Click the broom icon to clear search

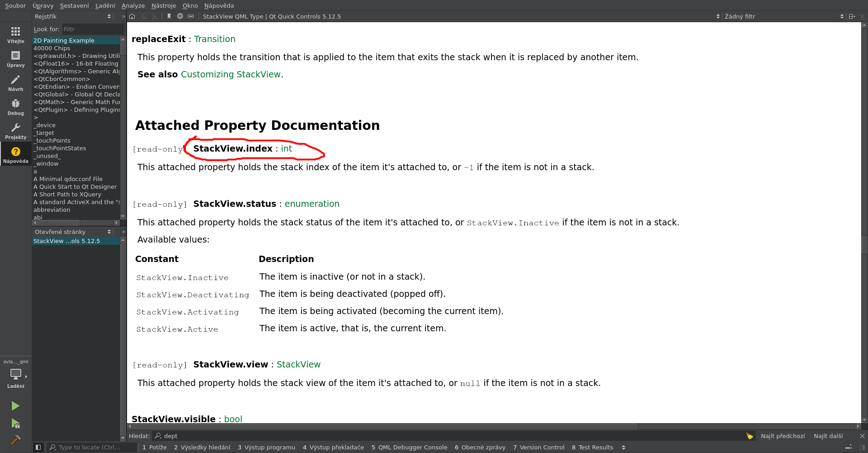pos(750,436)
